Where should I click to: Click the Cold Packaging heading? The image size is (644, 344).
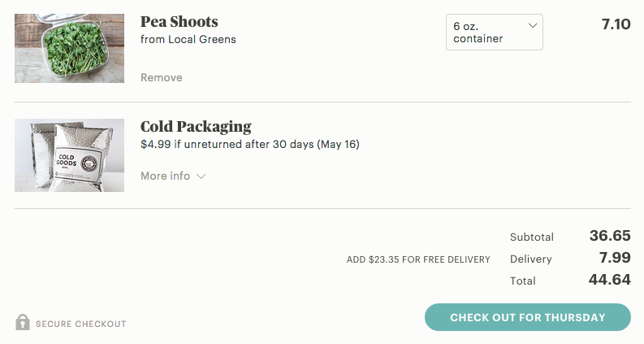coord(196,127)
